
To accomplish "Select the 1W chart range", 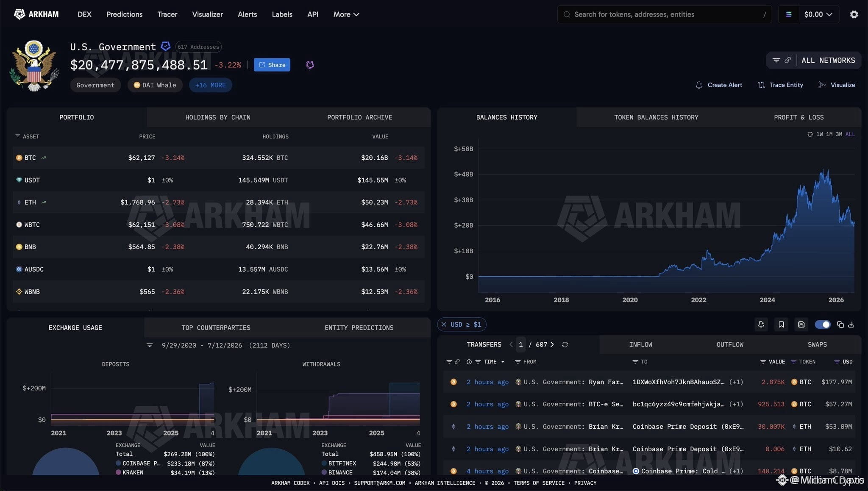I will [819, 134].
